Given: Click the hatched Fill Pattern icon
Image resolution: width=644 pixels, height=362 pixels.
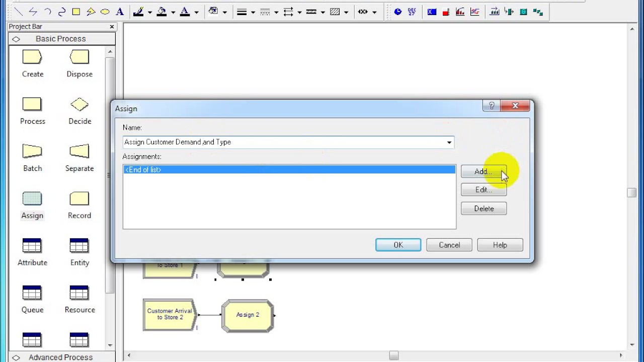Looking at the screenshot, I should tap(335, 12).
